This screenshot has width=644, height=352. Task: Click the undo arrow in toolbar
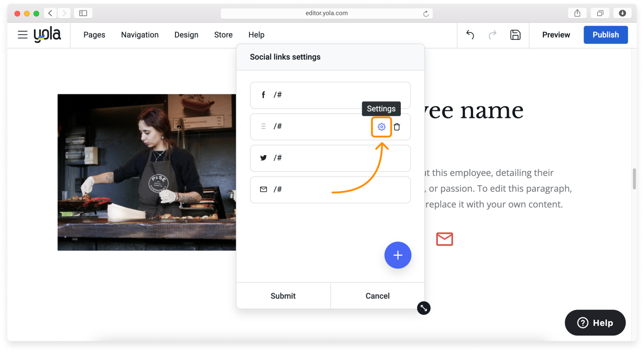pos(470,35)
